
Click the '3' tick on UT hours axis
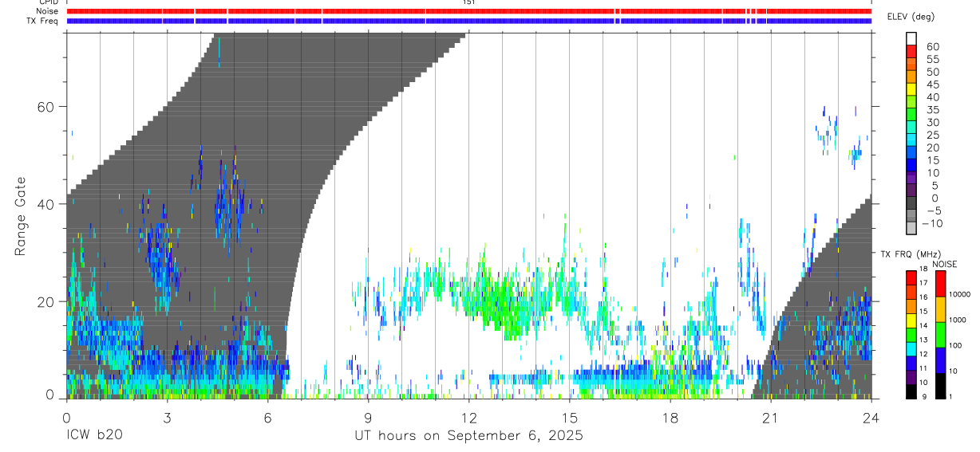(167, 417)
